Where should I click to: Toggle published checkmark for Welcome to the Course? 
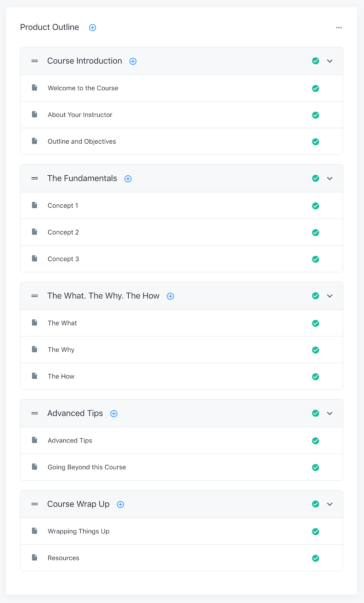click(315, 89)
